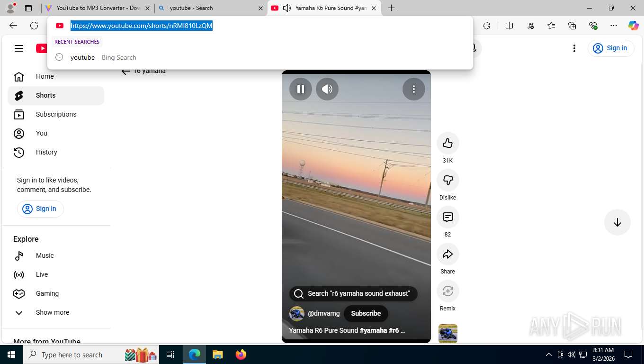The image size is (644, 364).
Task: Open You in the sidebar
Action: click(x=56, y=133)
